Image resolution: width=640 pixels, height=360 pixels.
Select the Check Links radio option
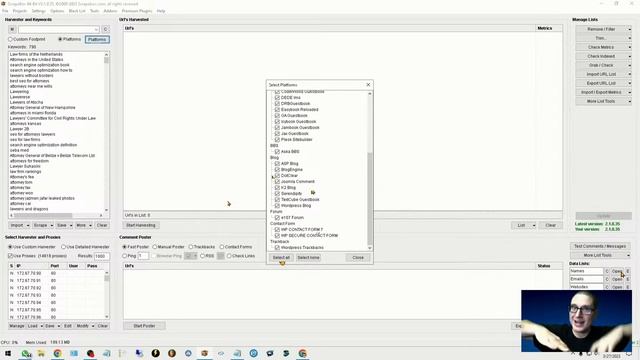229,256
